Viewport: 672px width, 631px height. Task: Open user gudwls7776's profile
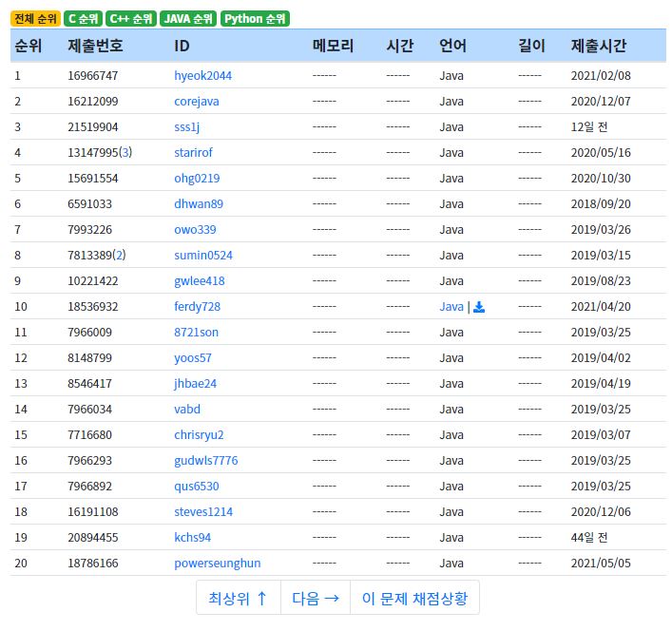pos(205,461)
